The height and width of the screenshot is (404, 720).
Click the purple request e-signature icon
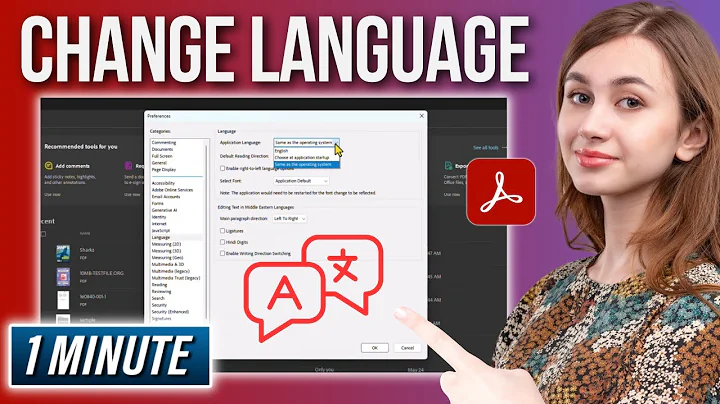(128, 166)
